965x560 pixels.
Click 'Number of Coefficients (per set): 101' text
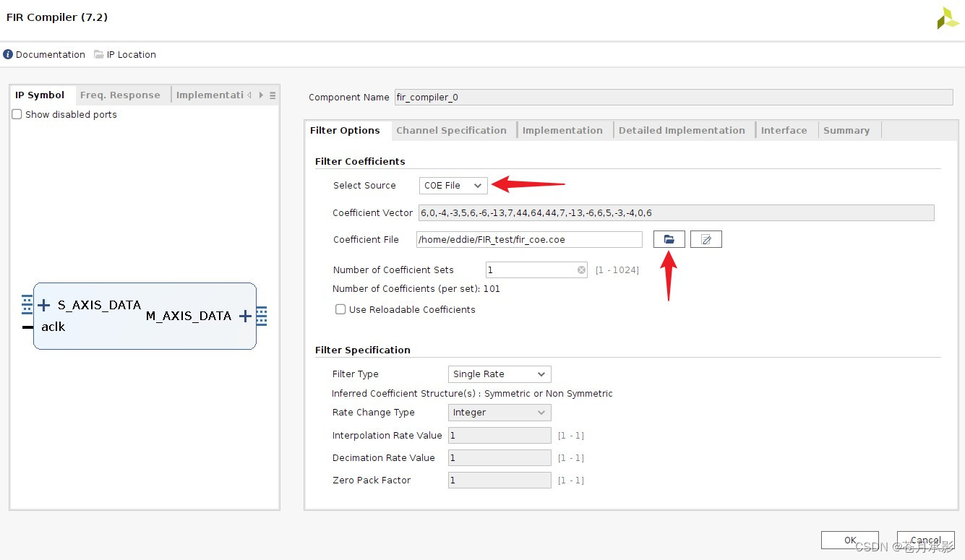coord(416,289)
